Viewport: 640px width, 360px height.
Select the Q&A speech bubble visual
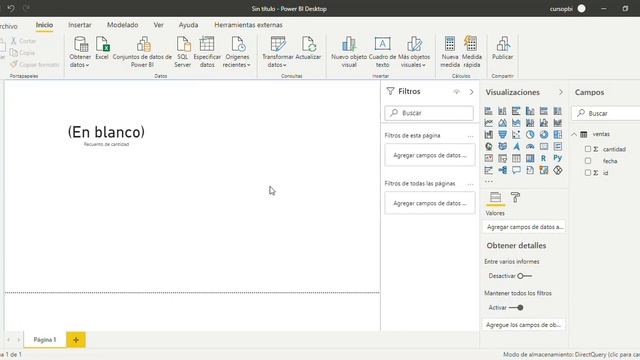(516, 170)
